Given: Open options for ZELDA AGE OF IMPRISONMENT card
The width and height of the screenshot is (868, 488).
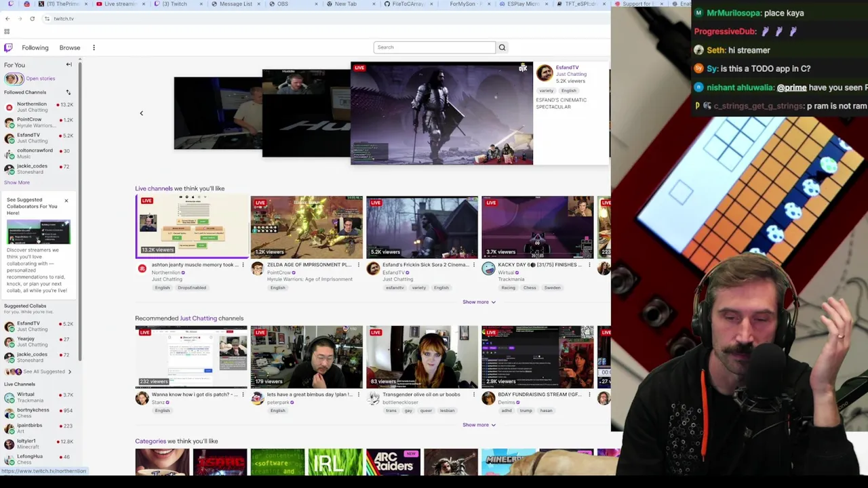Looking at the screenshot, I should (358, 265).
